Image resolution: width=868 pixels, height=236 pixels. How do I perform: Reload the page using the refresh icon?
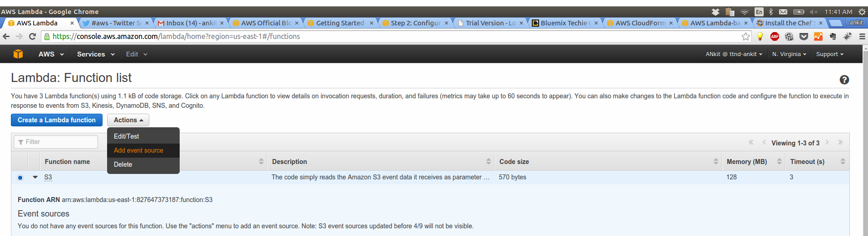(32, 36)
